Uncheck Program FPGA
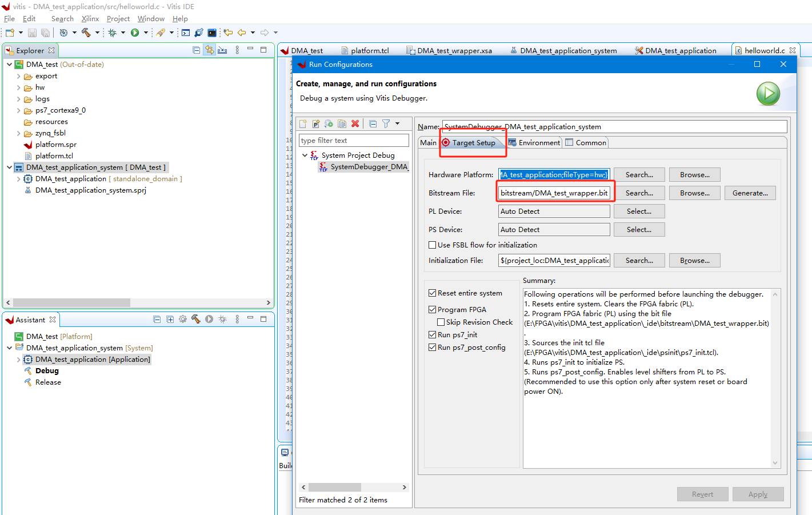The height and width of the screenshot is (515, 812). 433,309
